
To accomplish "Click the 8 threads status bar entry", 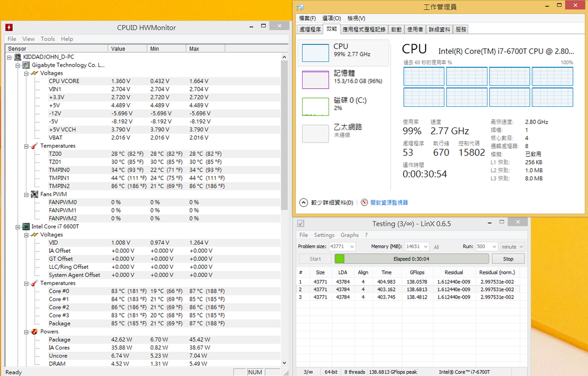I will 355,372.
